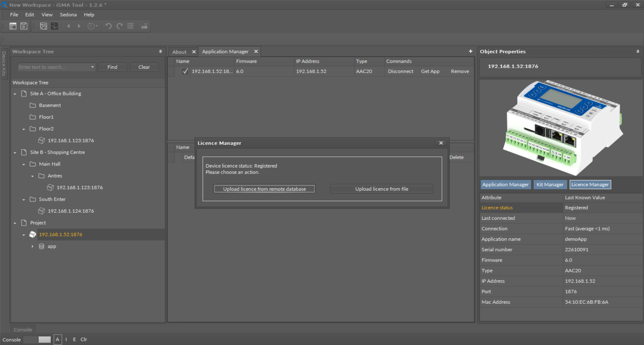Click Upload licence from remote database
Viewport: 644px width, 345px height.
click(x=264, y=189)
